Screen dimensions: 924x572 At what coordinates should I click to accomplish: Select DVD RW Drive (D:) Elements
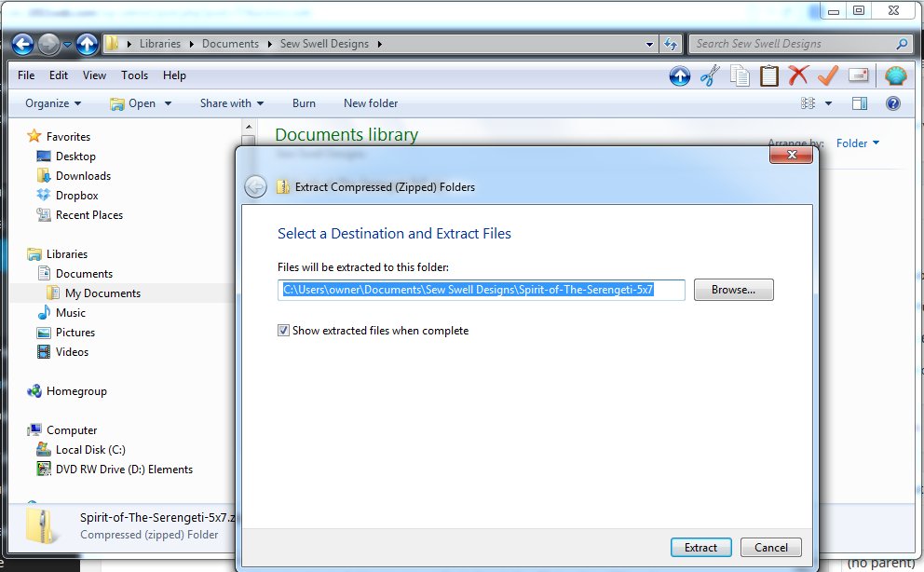(115, 470)
